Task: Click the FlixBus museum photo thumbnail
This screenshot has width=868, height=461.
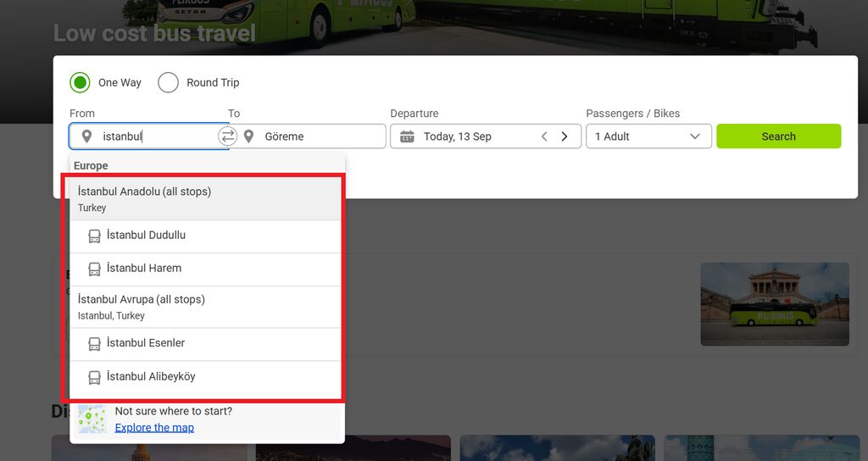Action: (x=775, y=304)
